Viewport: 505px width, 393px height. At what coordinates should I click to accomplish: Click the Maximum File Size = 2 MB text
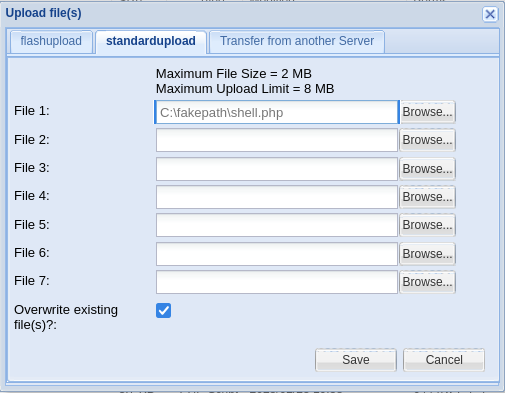pyautogui.click(x=234, y=74)
